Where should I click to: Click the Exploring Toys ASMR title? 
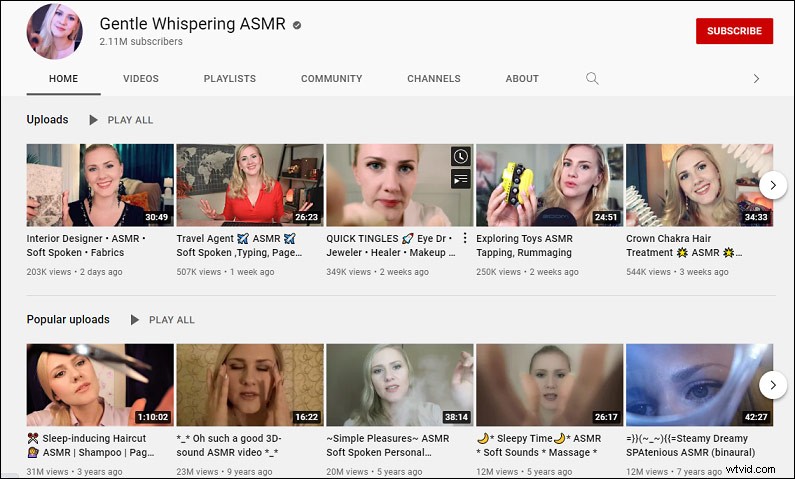click(x=524, y=245)
